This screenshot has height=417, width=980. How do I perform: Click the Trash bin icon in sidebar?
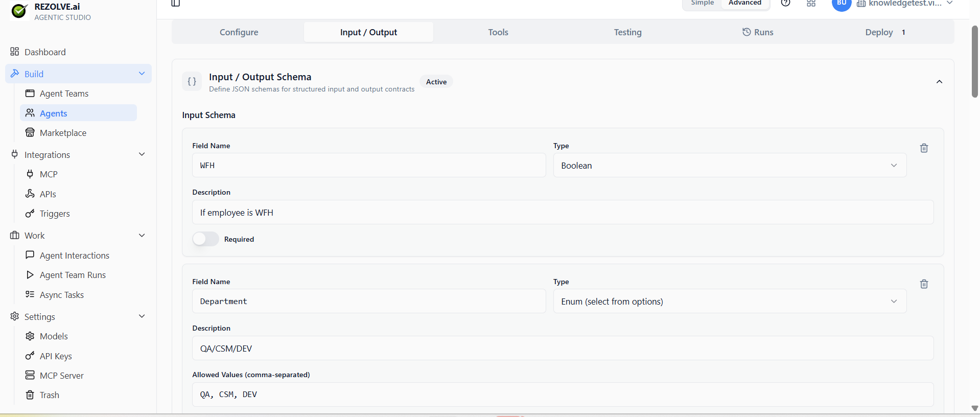click(30, 395)
